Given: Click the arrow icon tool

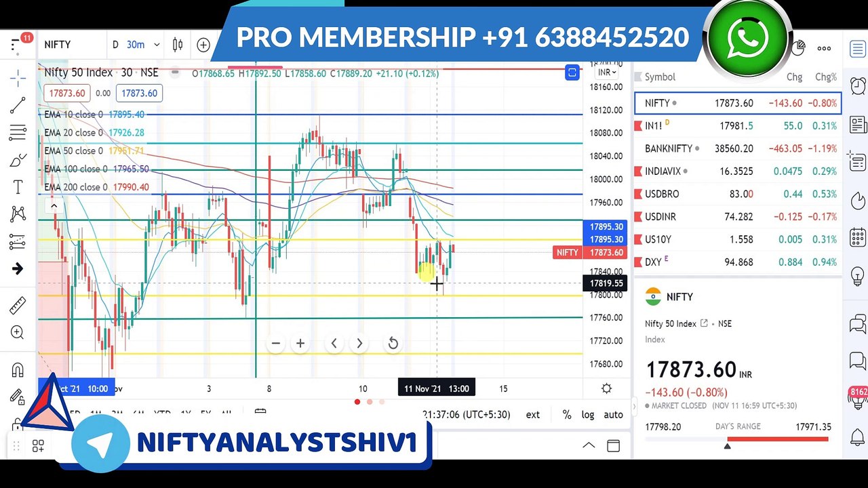Looking at the screenshot, I should [18, 269].
